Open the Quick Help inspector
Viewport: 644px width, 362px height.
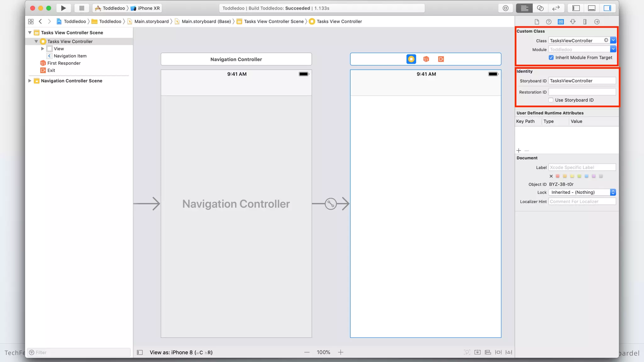pyautogui.click(x=548, y=22)
